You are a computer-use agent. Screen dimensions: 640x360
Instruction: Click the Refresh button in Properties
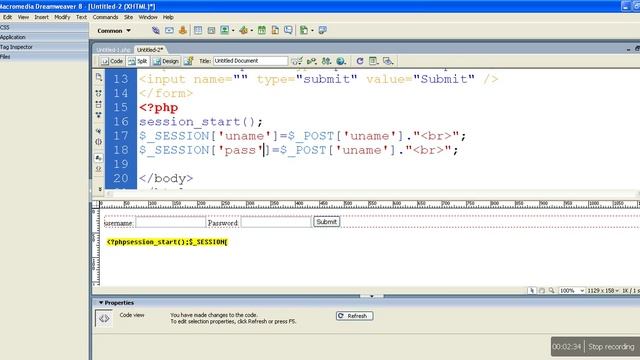point(354,316)
